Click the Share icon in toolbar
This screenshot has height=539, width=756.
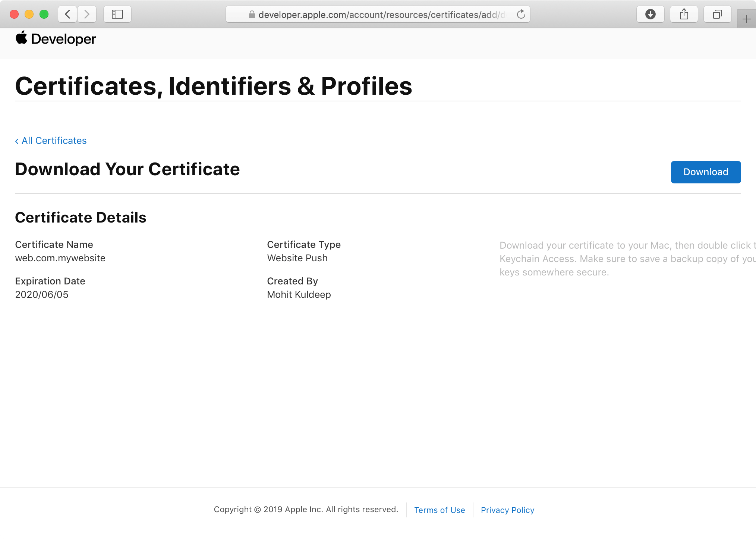pos(684,15)
